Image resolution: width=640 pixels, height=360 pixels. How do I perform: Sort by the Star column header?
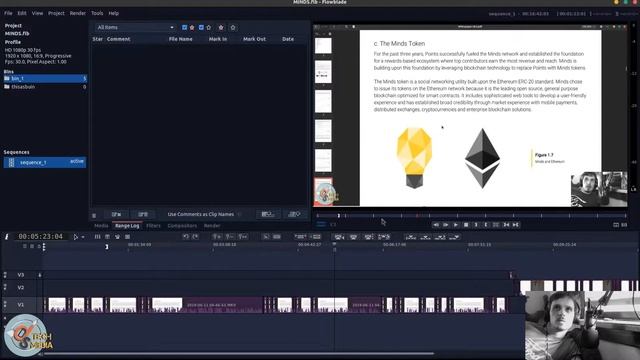click(x=98, y=39)
